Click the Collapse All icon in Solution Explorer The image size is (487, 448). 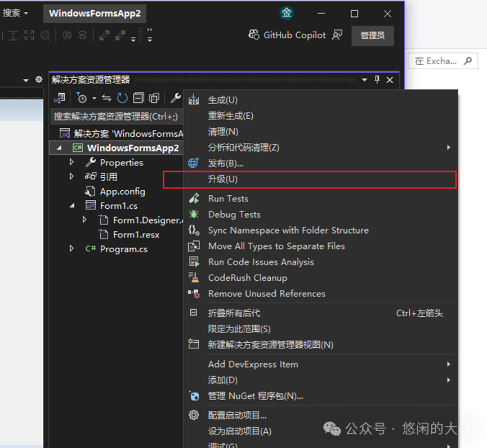coord(138,98)
